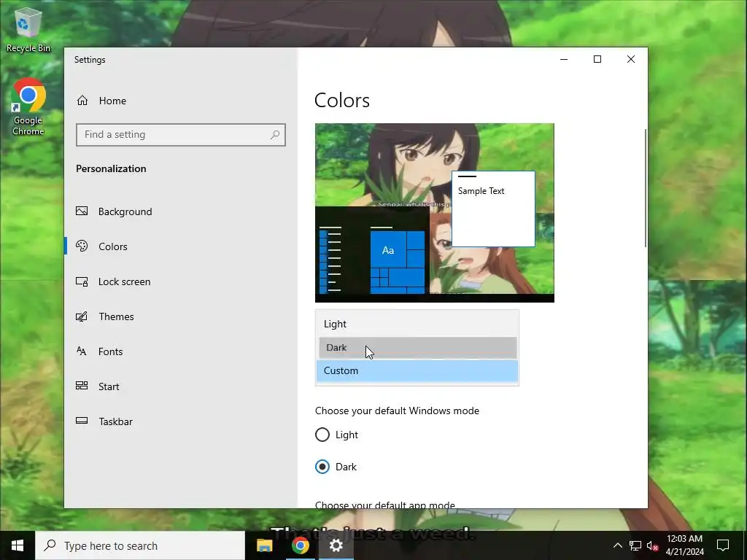Click the Settings page vertical scrollbar

pos(646,187)
